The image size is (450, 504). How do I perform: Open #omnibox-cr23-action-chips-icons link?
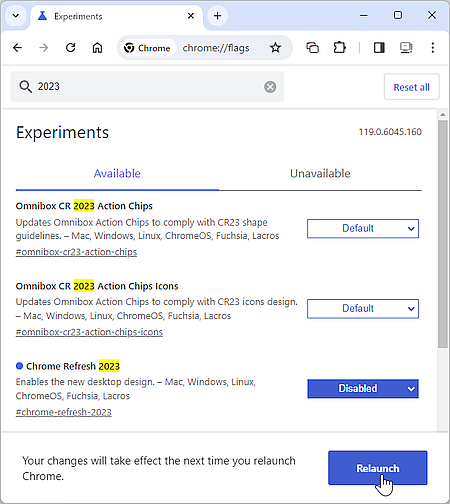[89, 332]
